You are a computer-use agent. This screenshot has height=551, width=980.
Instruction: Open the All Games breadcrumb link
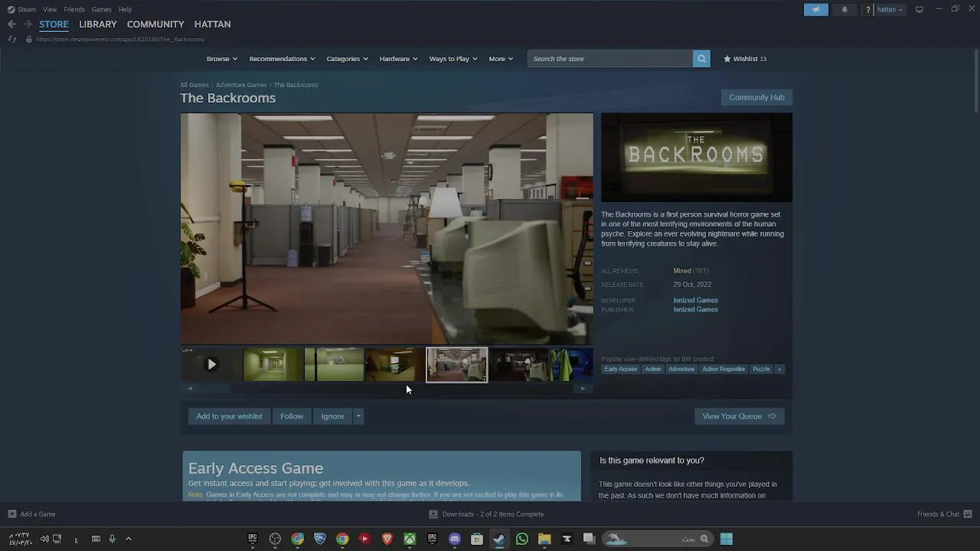pyautogui.click(x=194, y=85)
